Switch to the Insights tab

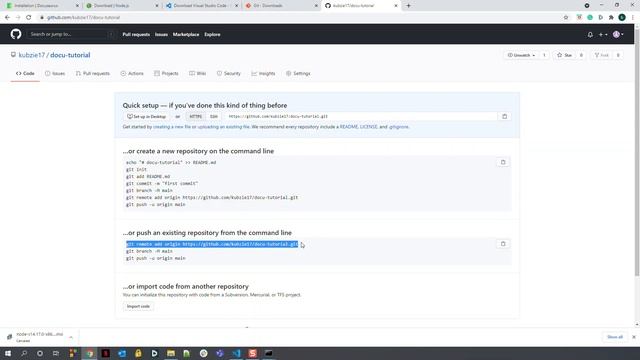(x=263, y=73)
